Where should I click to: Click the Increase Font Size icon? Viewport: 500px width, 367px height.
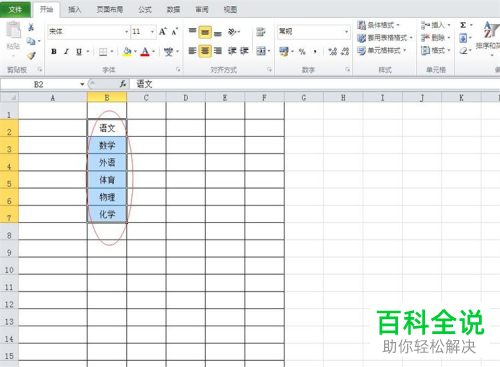[x=162, y=32]
